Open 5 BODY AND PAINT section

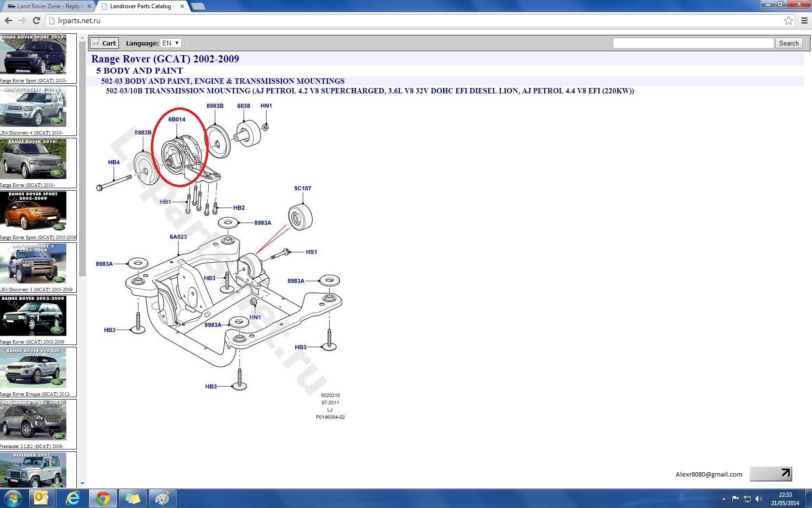coord(140,71)
